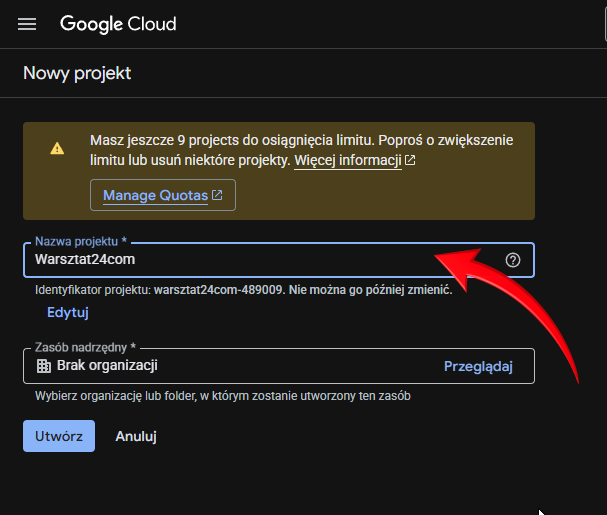607x515 pixels.
Task: Click the organization building icon
Action: tap(43, 366)
